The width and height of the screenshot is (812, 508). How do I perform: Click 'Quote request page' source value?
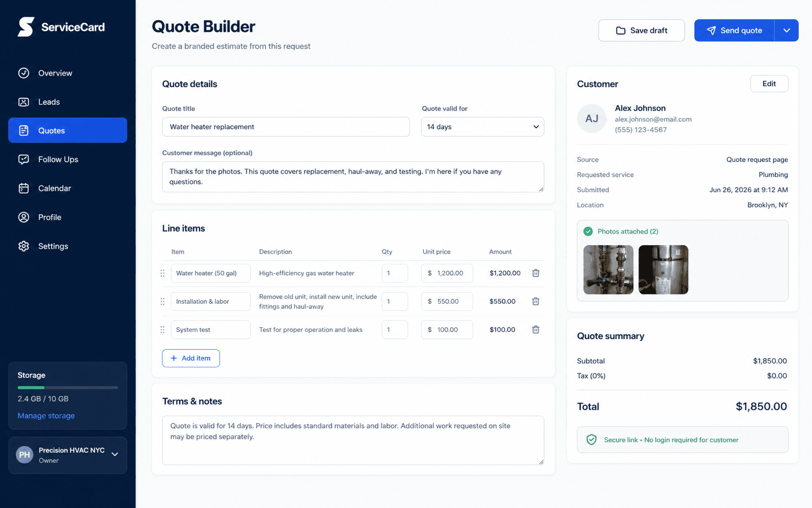click(757, 159)
